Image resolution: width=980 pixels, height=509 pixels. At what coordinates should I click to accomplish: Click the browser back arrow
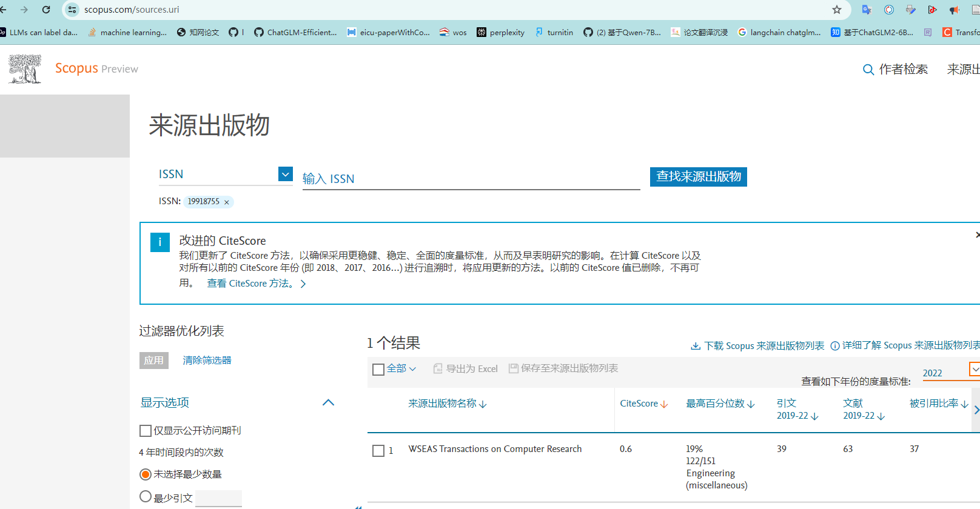coord(4,10)
